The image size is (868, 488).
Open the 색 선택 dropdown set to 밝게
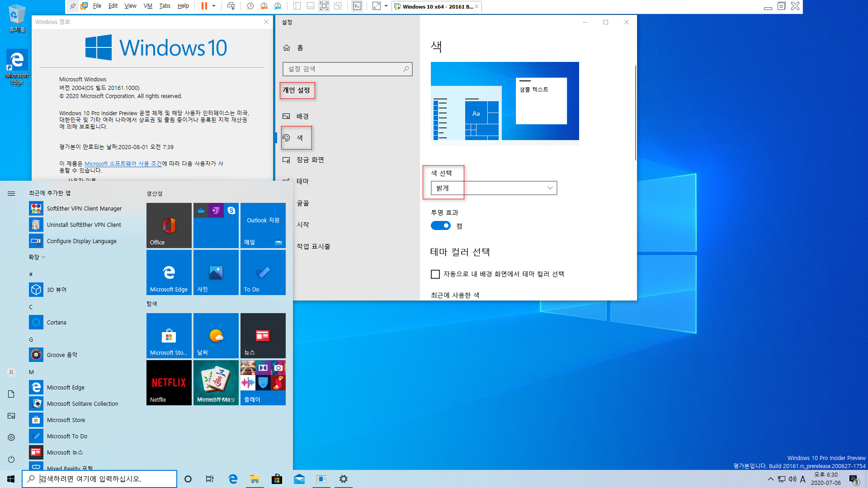pyautogui.click(x=494, y=188)
